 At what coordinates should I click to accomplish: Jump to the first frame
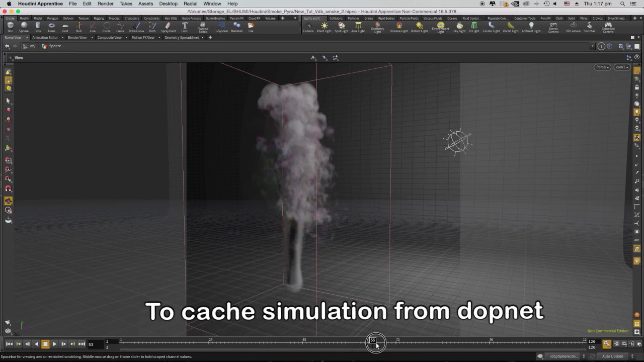click(9, 344)
